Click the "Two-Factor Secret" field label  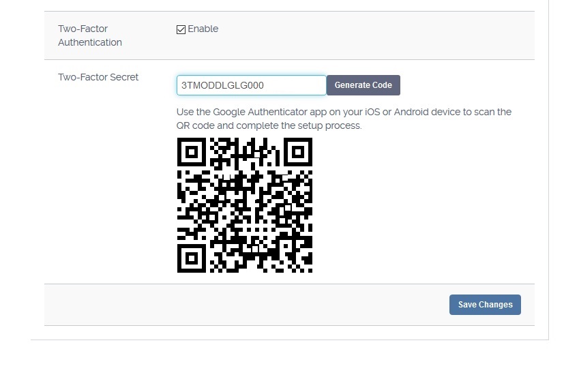pyautogui.click(x=98, y=77)
